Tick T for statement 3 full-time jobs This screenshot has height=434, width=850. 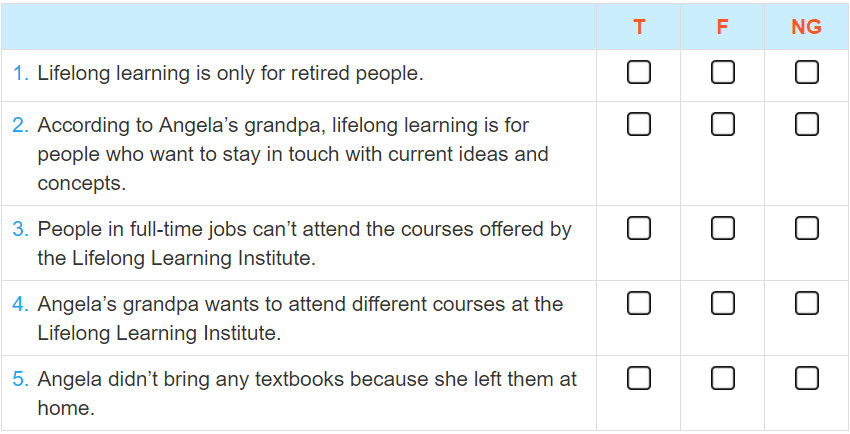[639, 228]
